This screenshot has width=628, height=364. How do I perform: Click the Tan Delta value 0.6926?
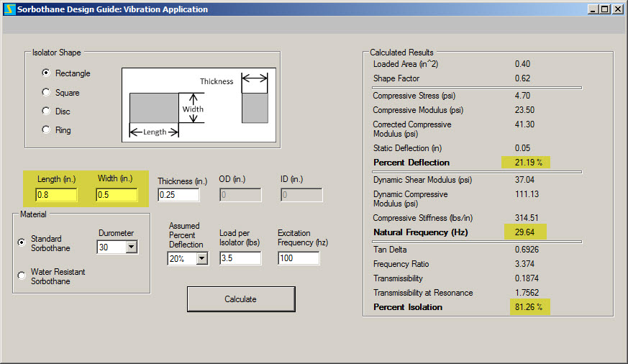point(527,250)
